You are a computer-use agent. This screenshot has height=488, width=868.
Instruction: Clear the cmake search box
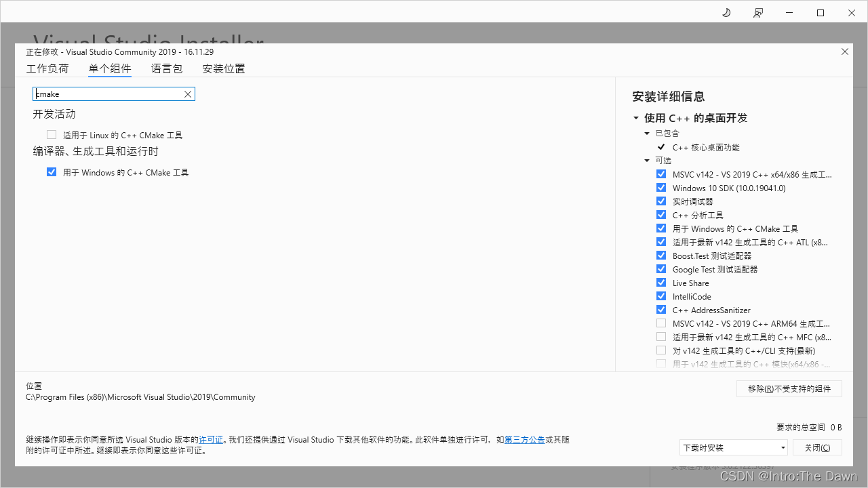(188, 94)
